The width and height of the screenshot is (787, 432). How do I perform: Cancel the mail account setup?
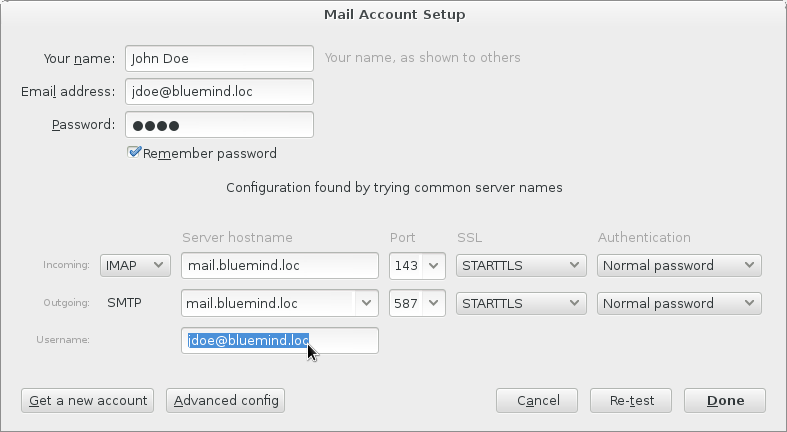tap(537, 400)
